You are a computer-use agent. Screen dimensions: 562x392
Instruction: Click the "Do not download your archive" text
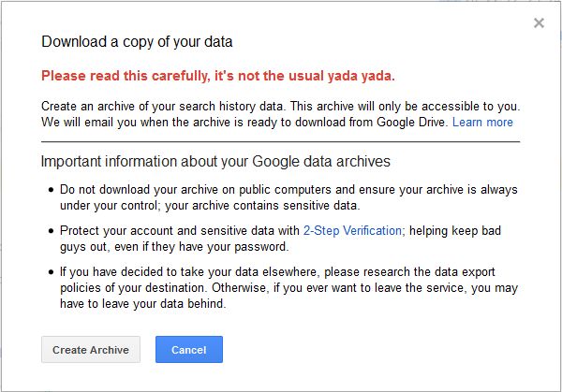(169, 189)
